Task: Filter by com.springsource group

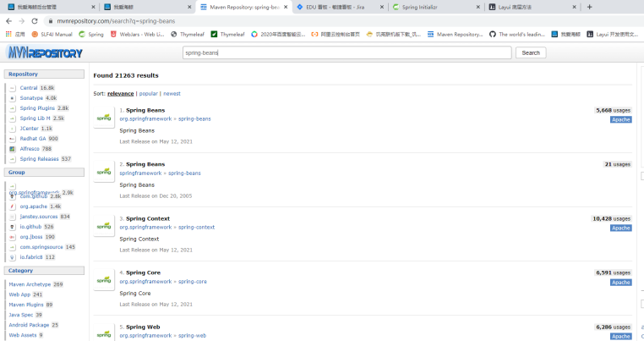Action: pos(41,247)
